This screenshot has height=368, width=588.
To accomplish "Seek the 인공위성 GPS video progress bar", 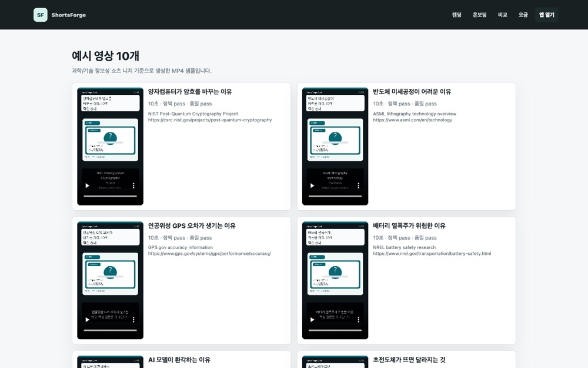I will click(x=111, y=330).
